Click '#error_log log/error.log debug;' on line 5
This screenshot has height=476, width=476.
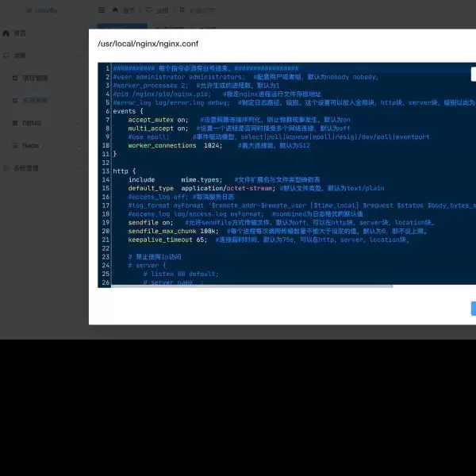171,102
